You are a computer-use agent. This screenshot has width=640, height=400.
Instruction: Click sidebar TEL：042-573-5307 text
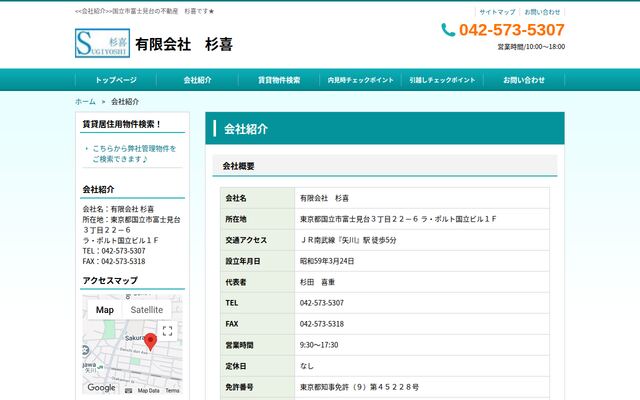[114, 251]
